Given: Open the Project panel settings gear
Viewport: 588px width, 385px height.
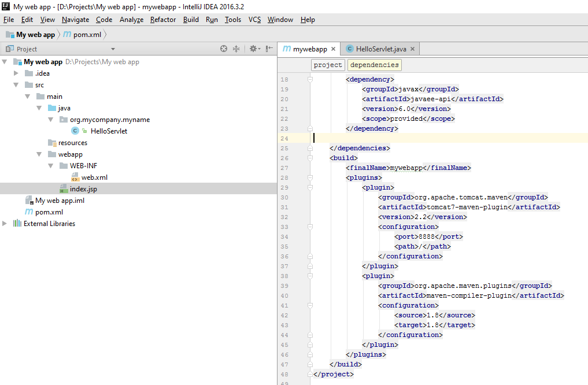Looking at the screenshot, I should (x=253, y=50).
